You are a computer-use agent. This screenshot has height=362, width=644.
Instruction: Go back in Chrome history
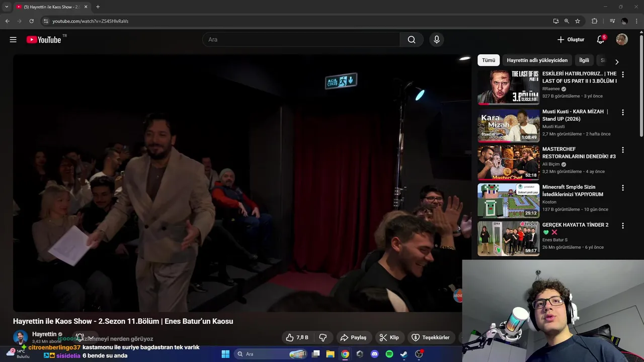[7, 21]
